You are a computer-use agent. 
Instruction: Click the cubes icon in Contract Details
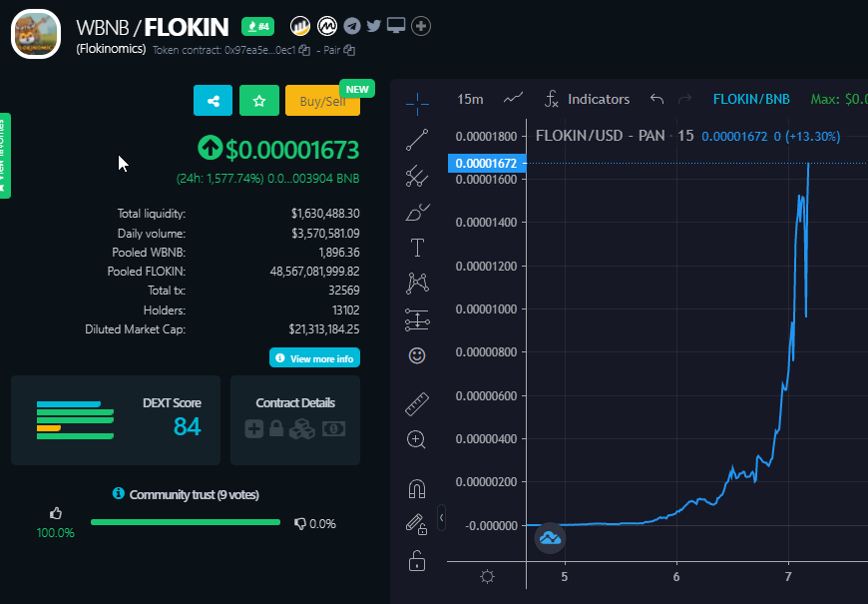[302, 428]
